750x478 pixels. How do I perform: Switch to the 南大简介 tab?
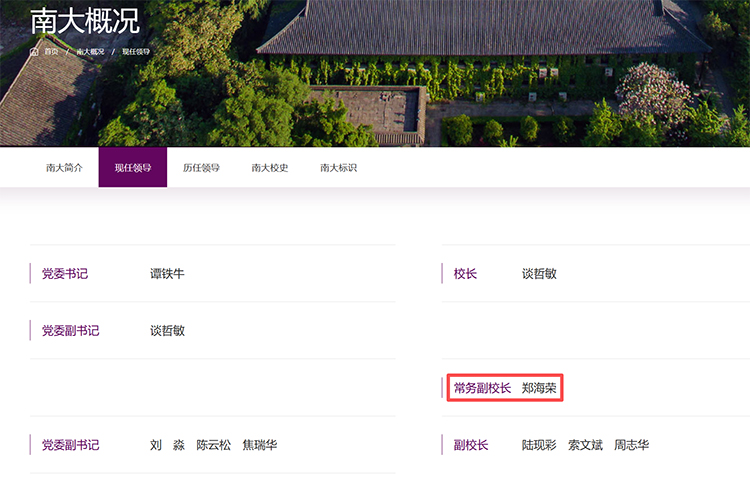64,168
